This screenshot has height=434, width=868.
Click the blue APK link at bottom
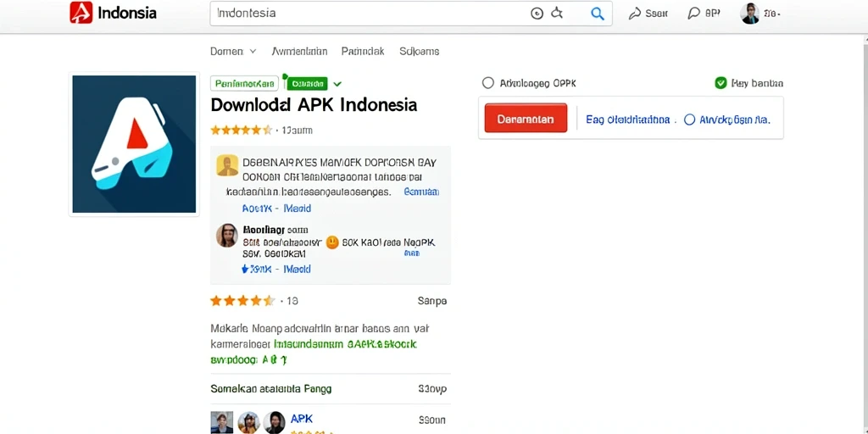(x=302, y=419)
